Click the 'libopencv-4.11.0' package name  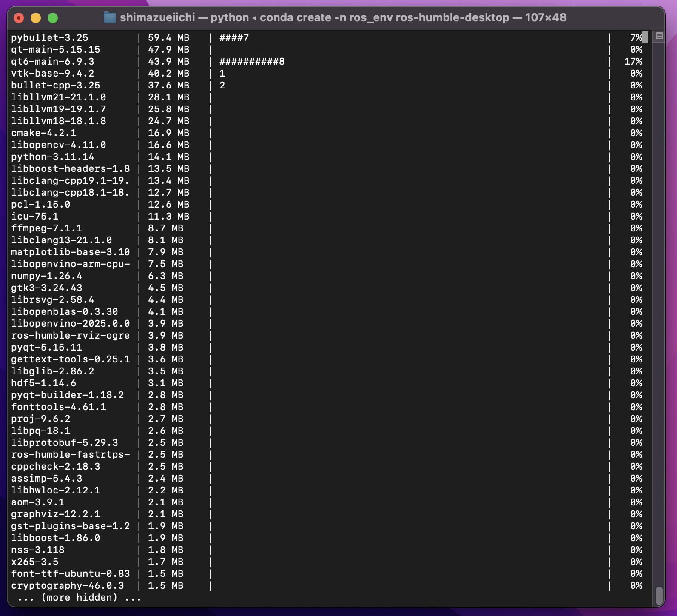pos(59,145)
